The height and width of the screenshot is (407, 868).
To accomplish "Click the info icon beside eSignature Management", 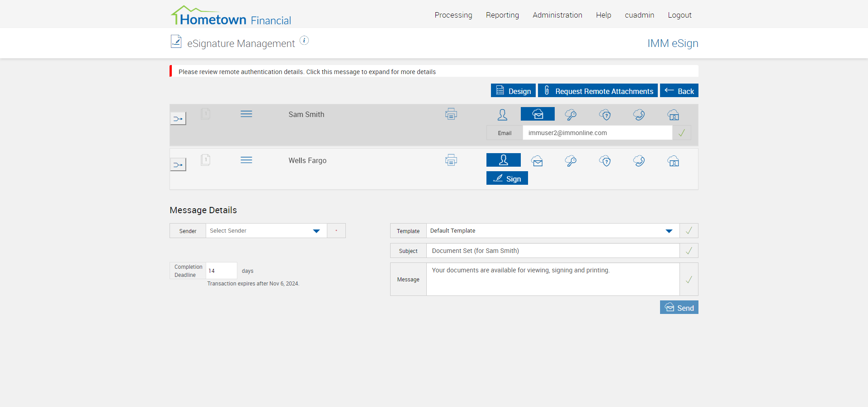I will coord(304,41).
